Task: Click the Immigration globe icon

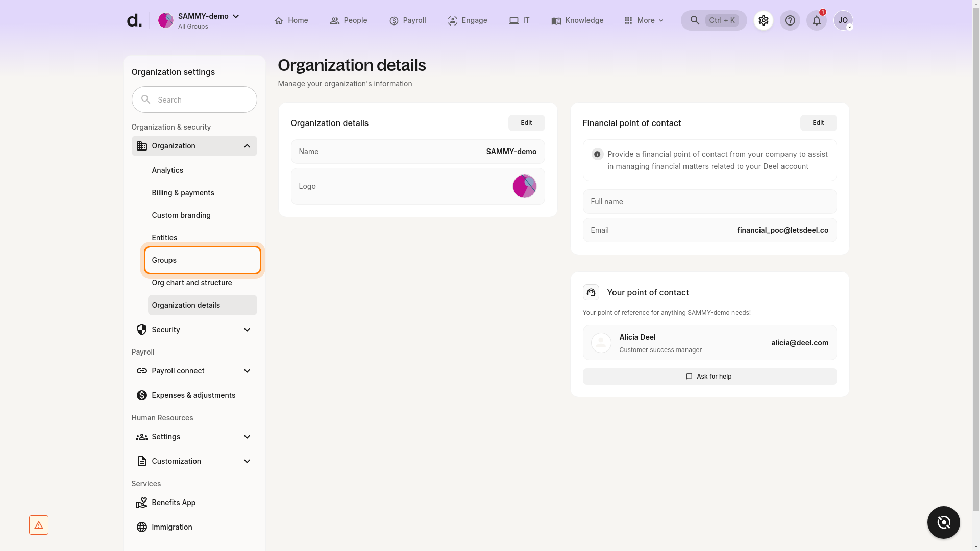Action: 141,527
